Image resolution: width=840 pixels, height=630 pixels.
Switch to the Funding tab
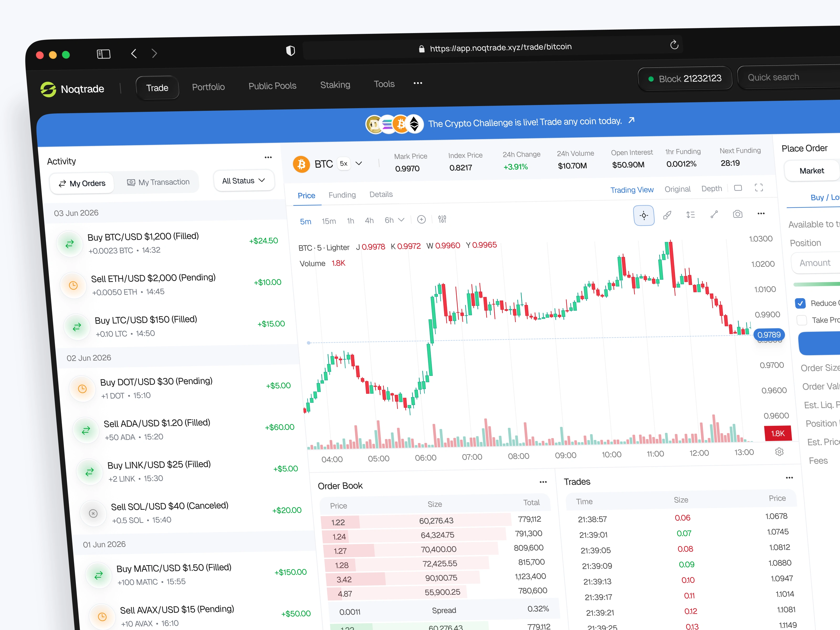click(342, 195)
